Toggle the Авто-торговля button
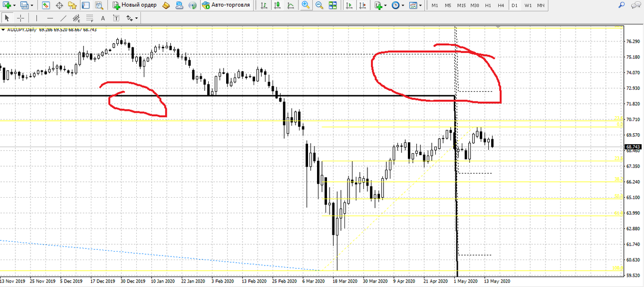Screen dimensions: 644x287 (226, 5)
